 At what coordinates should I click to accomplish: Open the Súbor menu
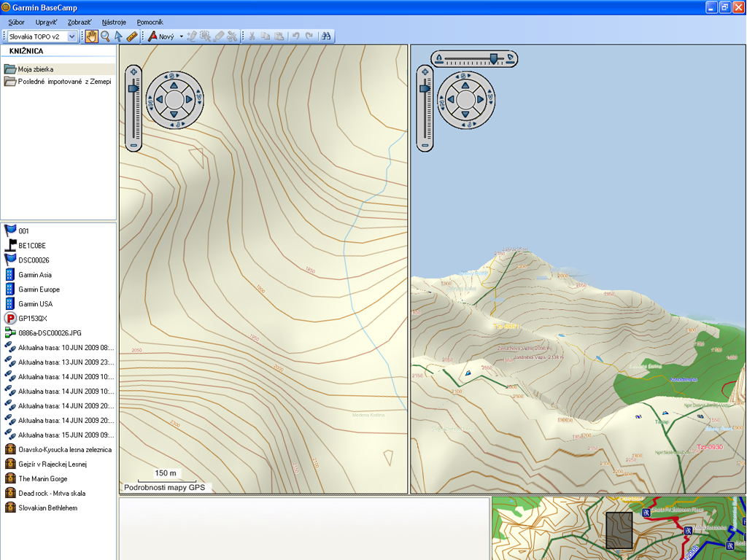(x=16, y=23)
